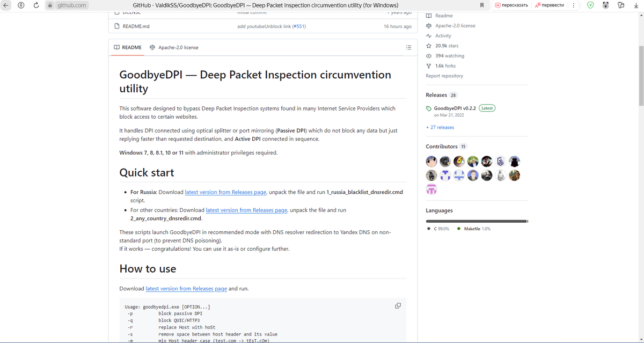Click the eye icon beside 394 watching
The image size is (644, 343).
(429, 56)
